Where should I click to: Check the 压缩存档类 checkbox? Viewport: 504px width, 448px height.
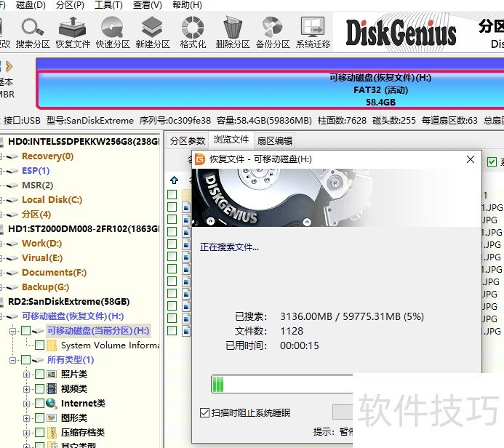click(x=39, y=433)
